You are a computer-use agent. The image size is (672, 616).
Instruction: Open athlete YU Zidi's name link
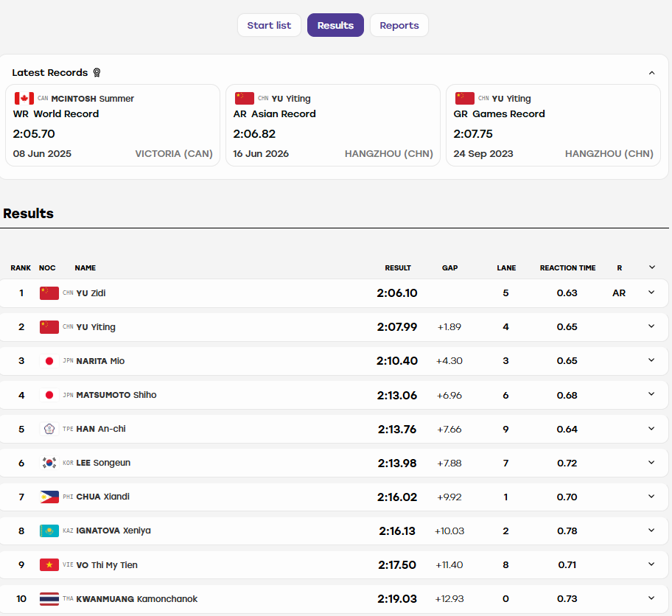click(91, 293)
